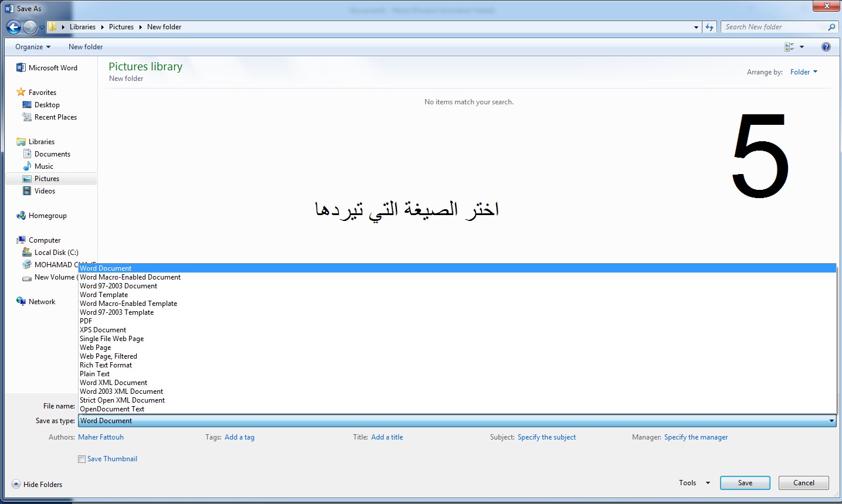Click the Hide Folders arrow icon
Screen dimensions: 842x504
tap(16, 484)
